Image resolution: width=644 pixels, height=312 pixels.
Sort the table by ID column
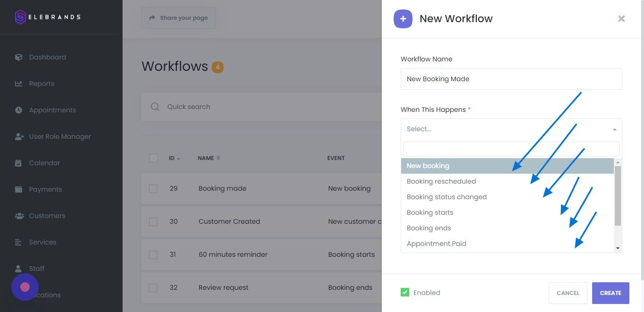coord(174,158)
